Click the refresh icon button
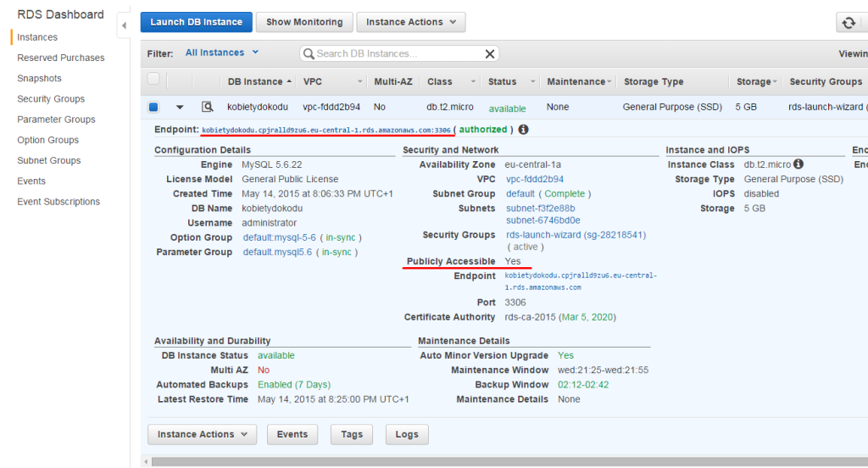The image size is (868, 468). coord(849,23)
